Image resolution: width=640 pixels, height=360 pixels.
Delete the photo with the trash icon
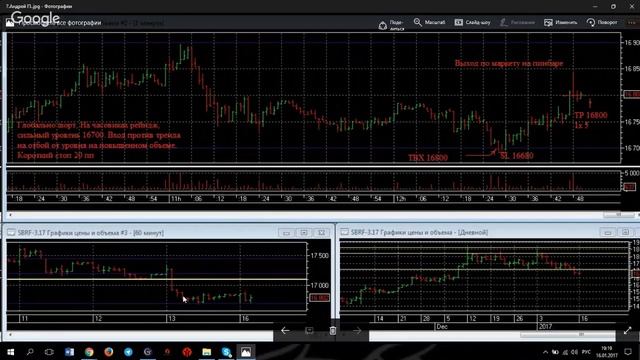click(333, 331)
